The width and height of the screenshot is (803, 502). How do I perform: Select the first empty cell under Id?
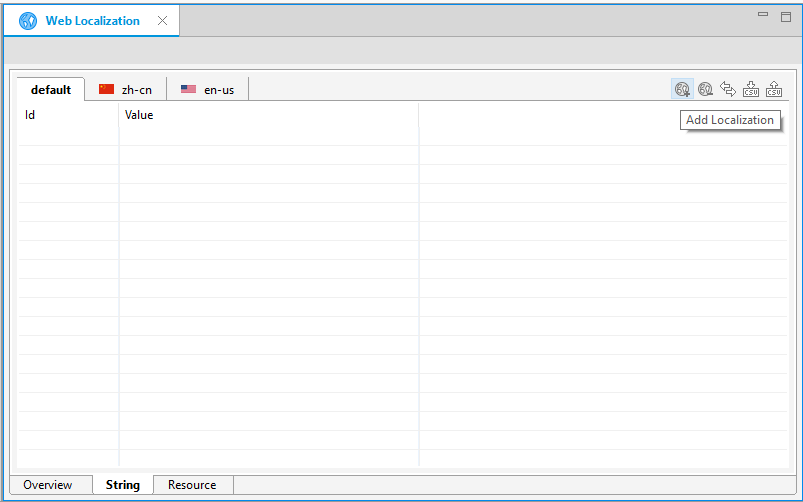click(x=68, y=136)
